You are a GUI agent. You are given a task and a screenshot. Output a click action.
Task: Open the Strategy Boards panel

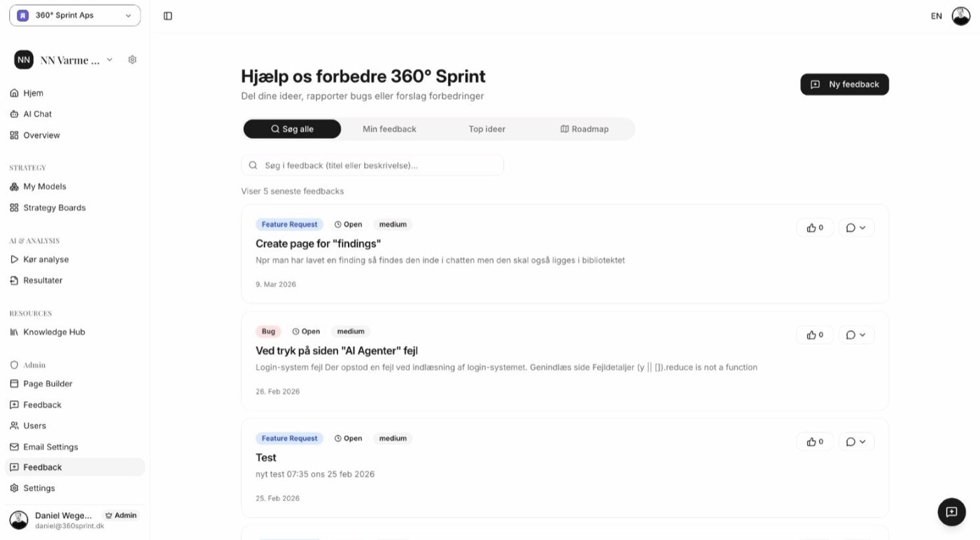click(54, 207)
